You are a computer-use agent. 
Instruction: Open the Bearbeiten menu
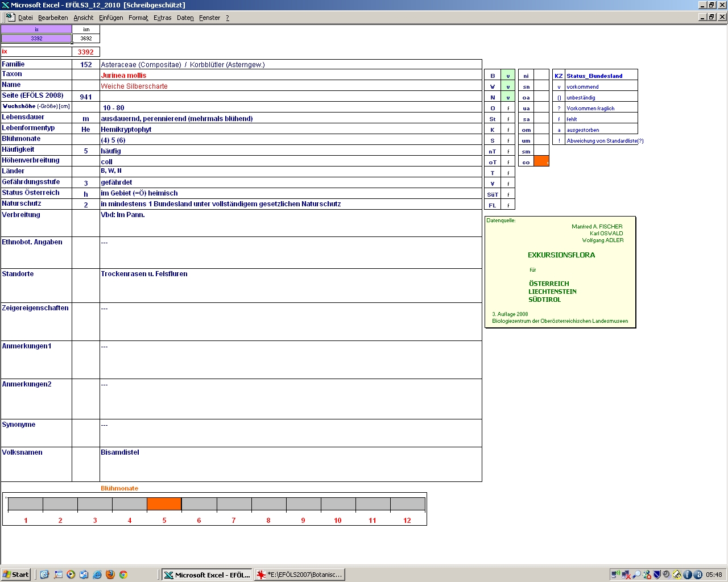53,18
